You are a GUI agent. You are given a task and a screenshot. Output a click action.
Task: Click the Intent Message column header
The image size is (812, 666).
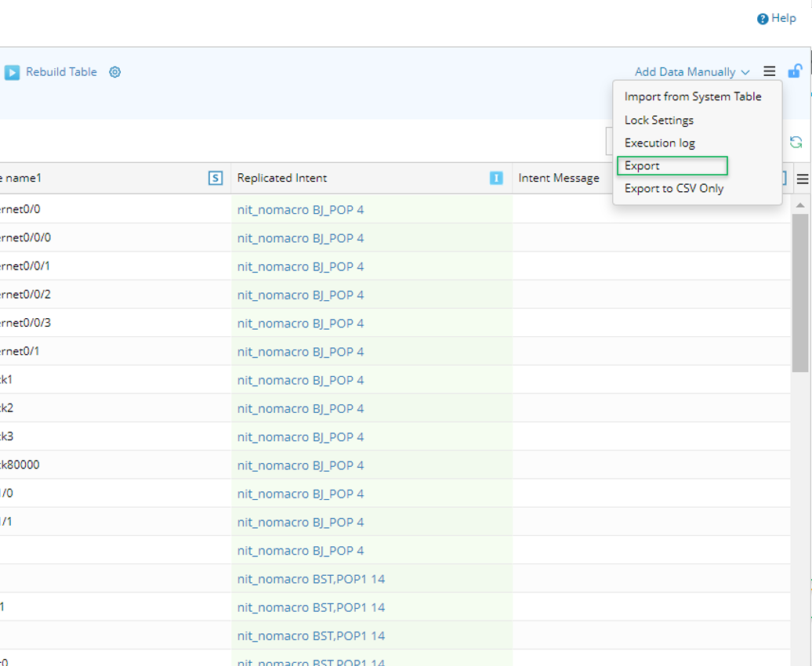point(558,178)
